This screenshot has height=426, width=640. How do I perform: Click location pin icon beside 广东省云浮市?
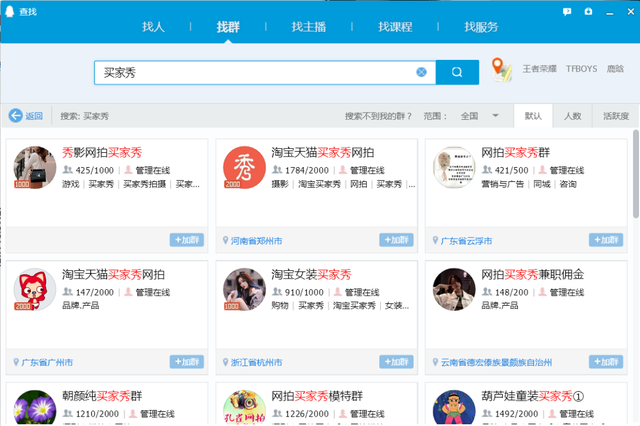click(x=435, y=240)
